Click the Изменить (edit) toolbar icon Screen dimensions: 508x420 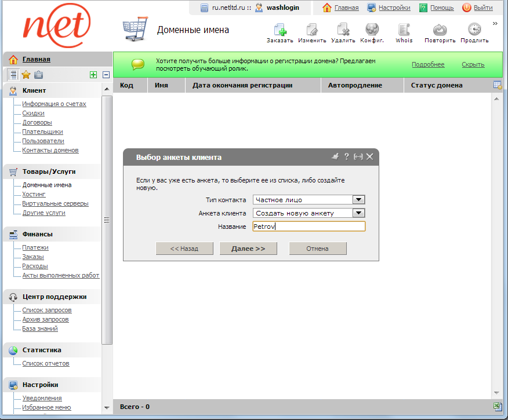(x=312, y=30)
